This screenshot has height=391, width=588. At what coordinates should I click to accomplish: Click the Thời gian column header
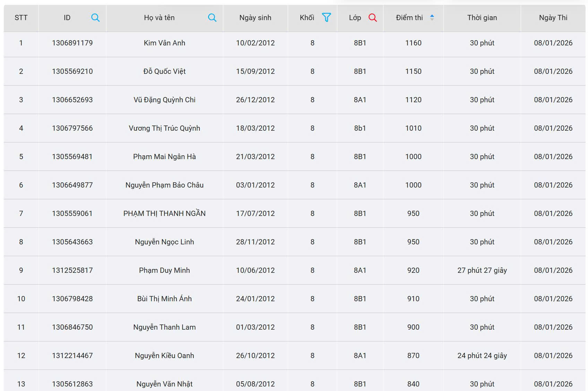pyautogui.click(x=482, y=18)
